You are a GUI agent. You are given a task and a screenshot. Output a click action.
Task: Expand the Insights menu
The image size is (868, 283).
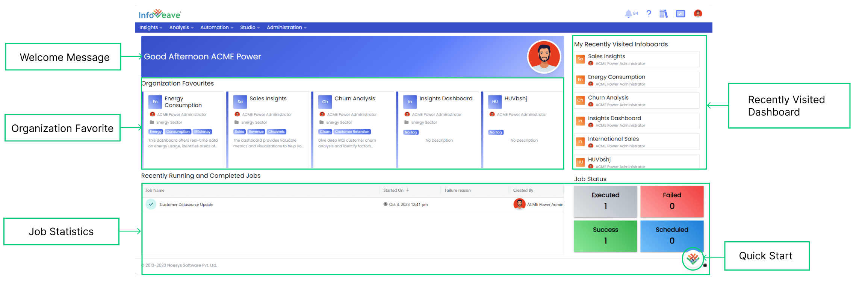tap(151, 27)
